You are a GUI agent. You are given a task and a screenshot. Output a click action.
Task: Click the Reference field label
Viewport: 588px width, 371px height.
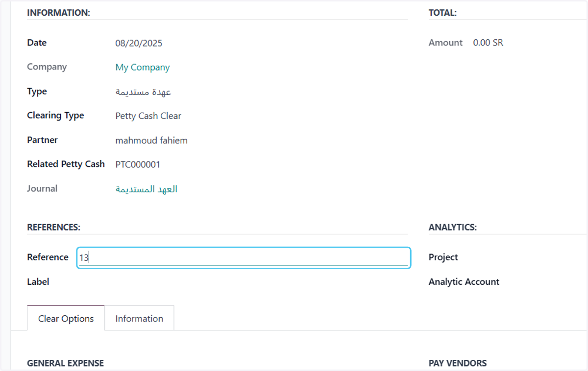pos(48,257)
